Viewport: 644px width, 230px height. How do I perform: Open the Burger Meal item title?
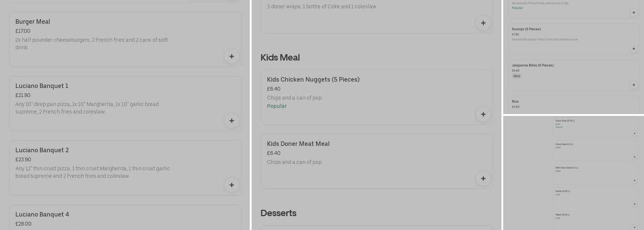[33, 22]
